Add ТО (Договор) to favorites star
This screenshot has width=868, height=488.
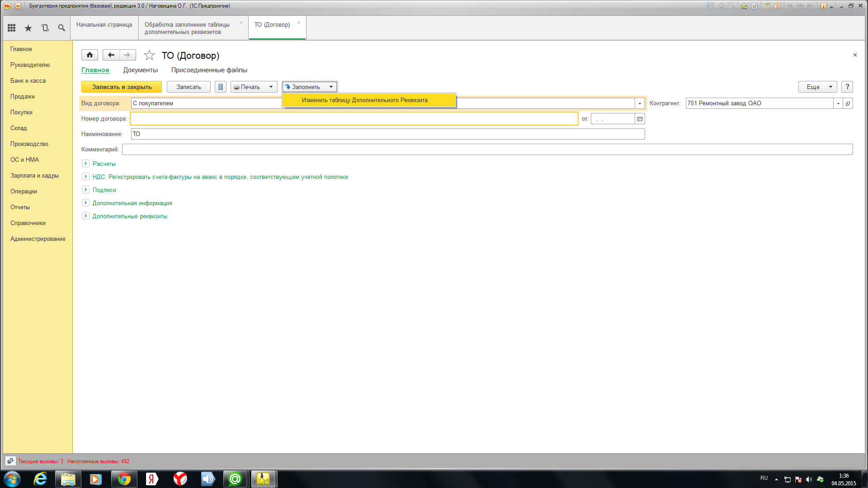149,55
